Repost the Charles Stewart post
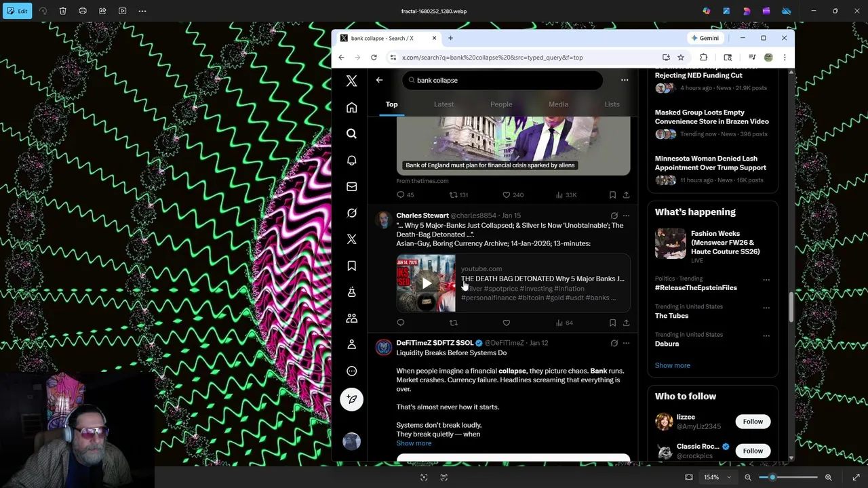The width and height of the screenshot is (868, 488). [453, 323]
